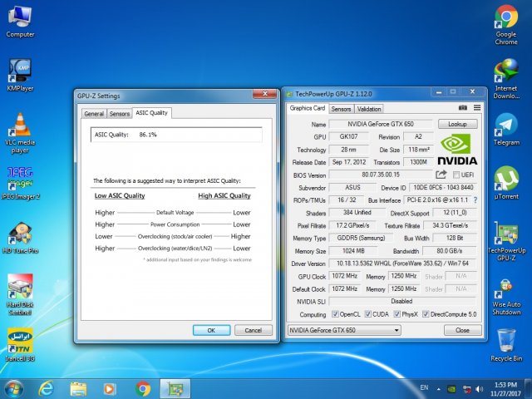Click the Subvendor ASUS value
The image size is (532, 399).
pos(352,188)
